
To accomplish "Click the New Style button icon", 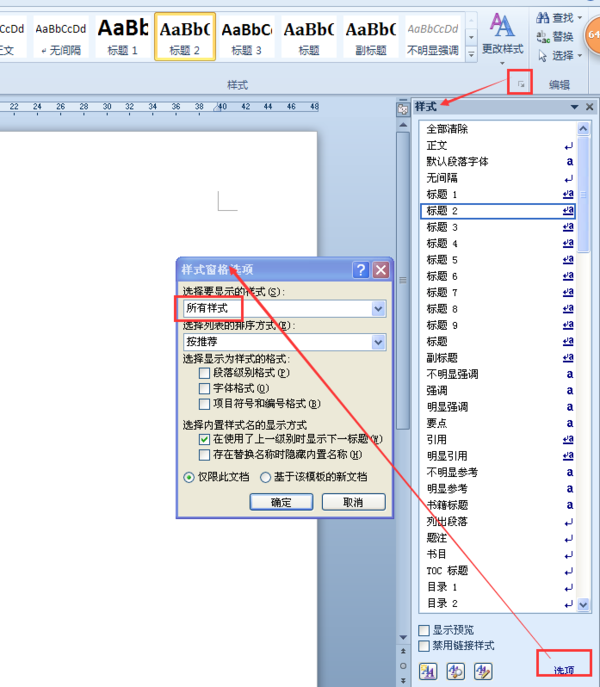I will [428, 671].
